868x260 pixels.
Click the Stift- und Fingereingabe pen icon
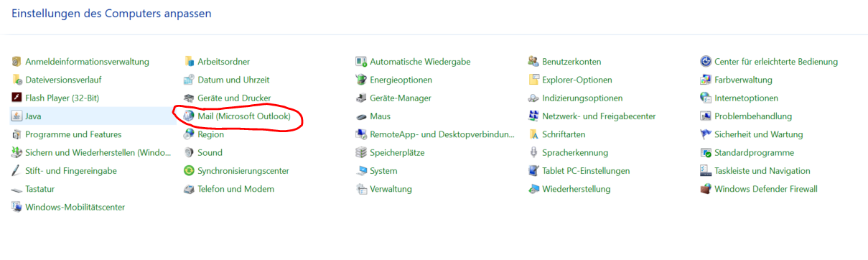(17, 171)
